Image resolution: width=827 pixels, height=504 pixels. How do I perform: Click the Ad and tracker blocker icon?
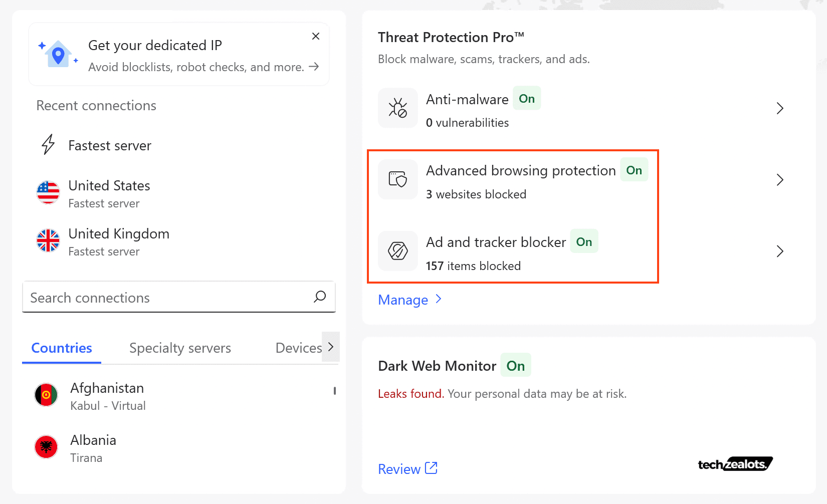(397, 251)
